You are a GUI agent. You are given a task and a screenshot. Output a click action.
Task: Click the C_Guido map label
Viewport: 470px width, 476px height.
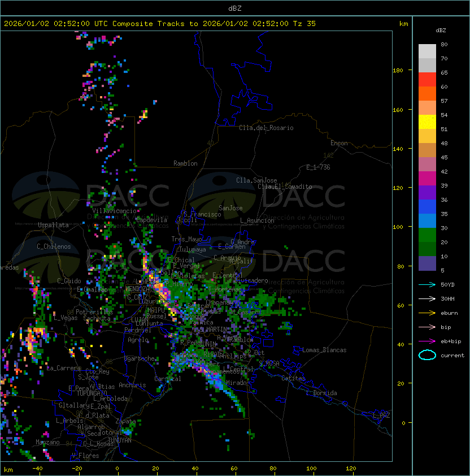(x=69, y=281)
